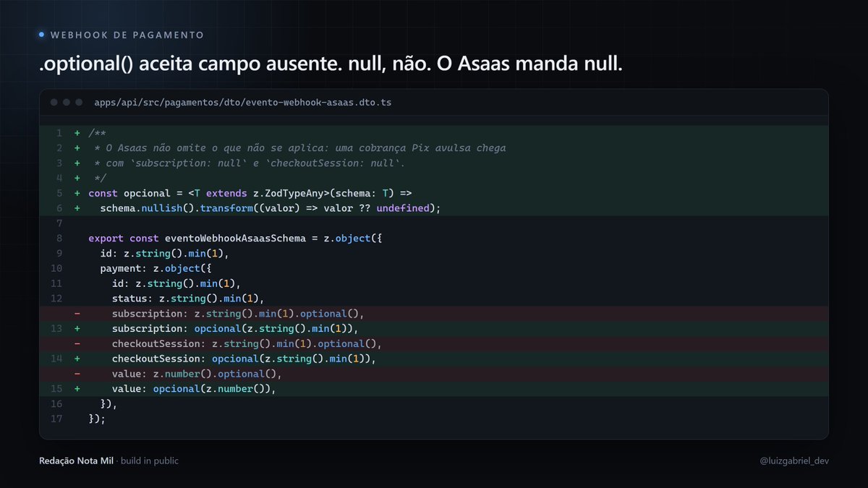Click the line 'payment: z.object({'
The width and height of the screenshot is (868, 488).
point(155,269)
